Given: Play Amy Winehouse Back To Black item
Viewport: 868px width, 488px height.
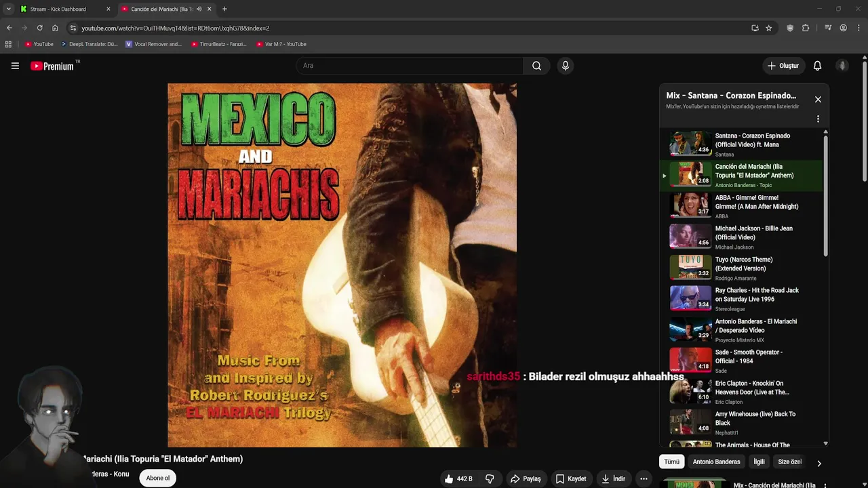Looking at the screenshot, I should point(742,422).
